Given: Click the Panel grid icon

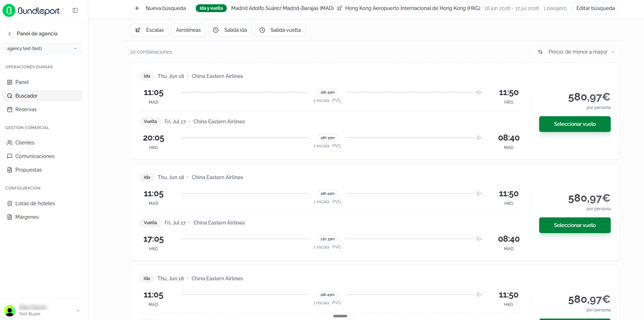Looking at the screenshot, I should 10,82.
